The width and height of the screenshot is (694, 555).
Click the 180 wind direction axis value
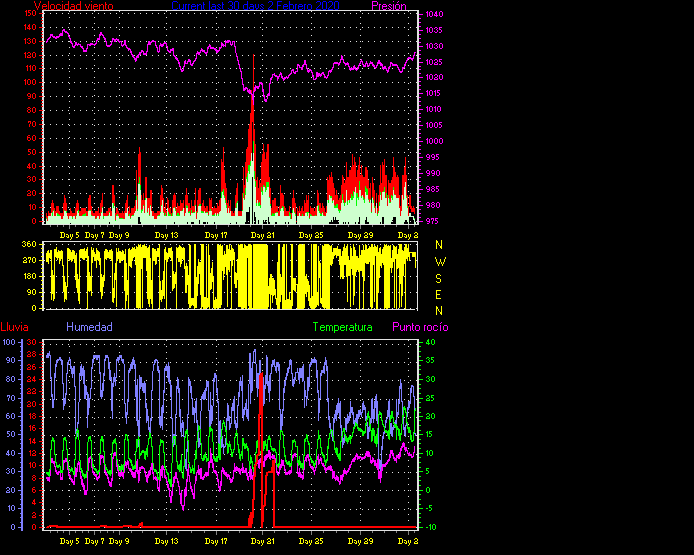point(29,276)
